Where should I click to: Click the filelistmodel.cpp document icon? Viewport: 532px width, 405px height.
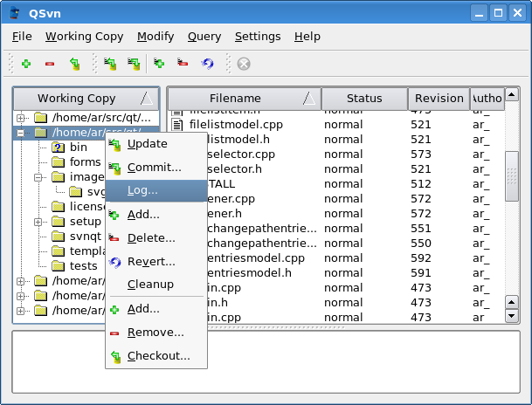pyautogui.click(x=176, y=125)
